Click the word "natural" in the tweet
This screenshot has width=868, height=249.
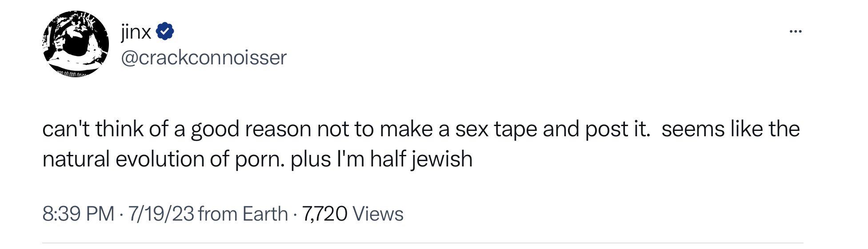point(76,159)
